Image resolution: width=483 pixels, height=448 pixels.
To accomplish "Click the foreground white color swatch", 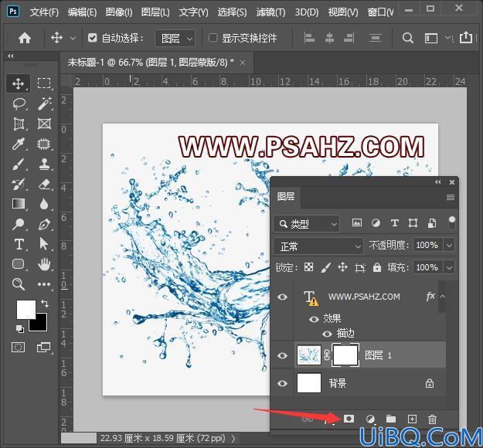I will pos(26,309).
